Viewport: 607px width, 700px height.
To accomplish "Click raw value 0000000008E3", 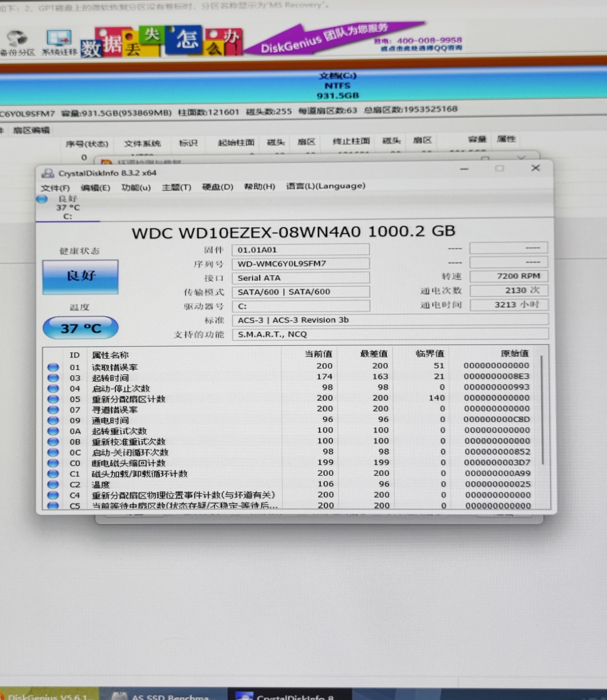I will [x=496, y=377].
